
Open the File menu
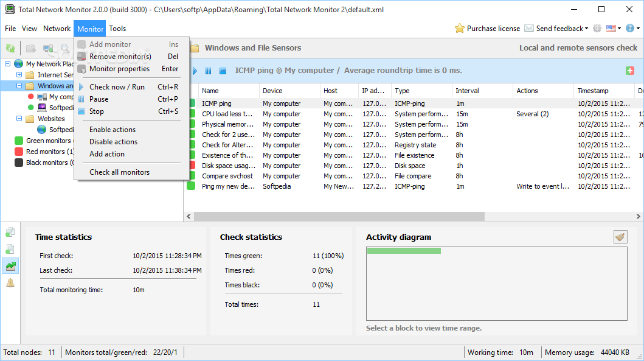point(10,29)
